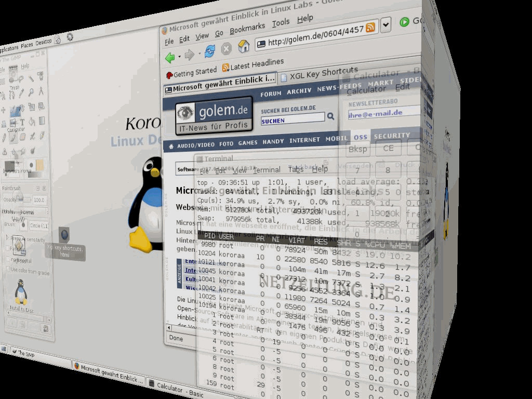Expand Pressure sensitivity in GIMP options
This screenshot has width=532, height=399.
pyautogui.click(x=7, y=237)
